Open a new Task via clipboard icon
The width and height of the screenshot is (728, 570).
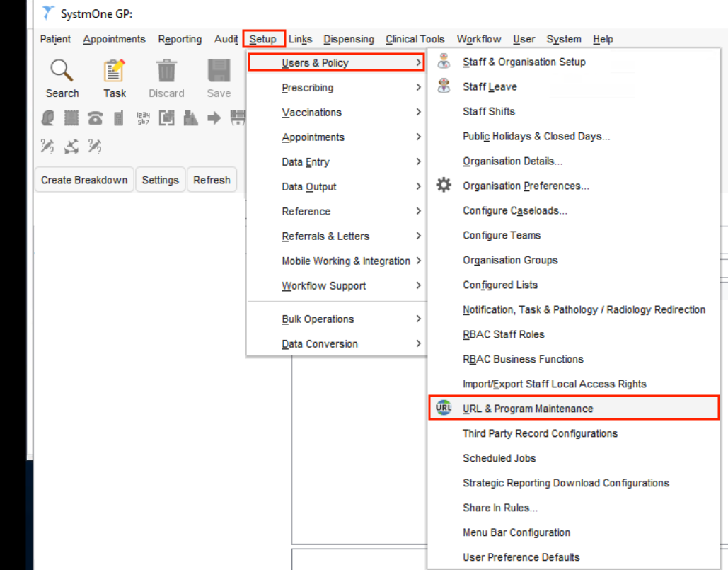(x=114, y=71)
